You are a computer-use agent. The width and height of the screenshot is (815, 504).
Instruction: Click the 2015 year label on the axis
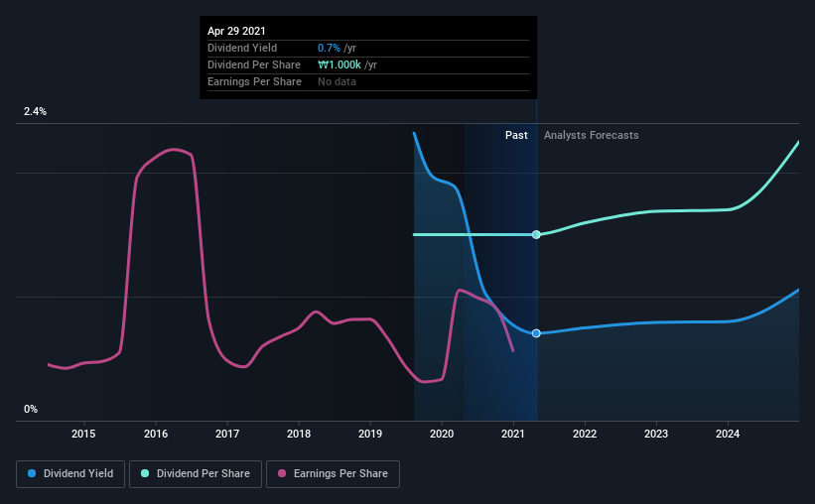83,434
